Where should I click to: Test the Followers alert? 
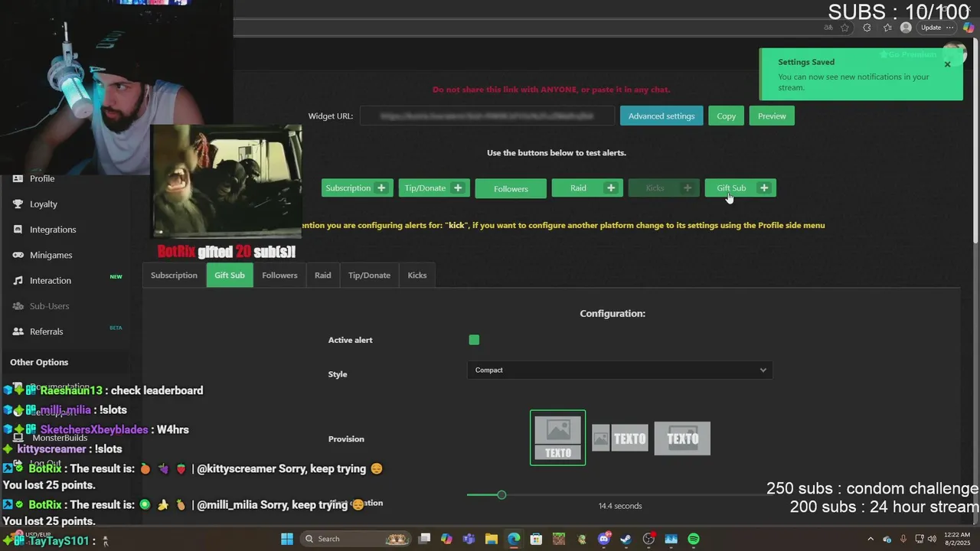(511, 188)
